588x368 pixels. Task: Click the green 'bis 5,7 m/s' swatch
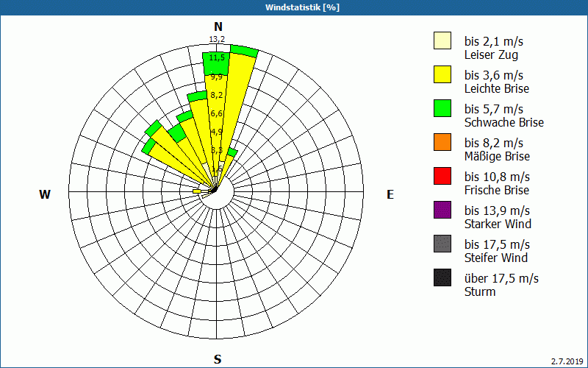point(442,108)
